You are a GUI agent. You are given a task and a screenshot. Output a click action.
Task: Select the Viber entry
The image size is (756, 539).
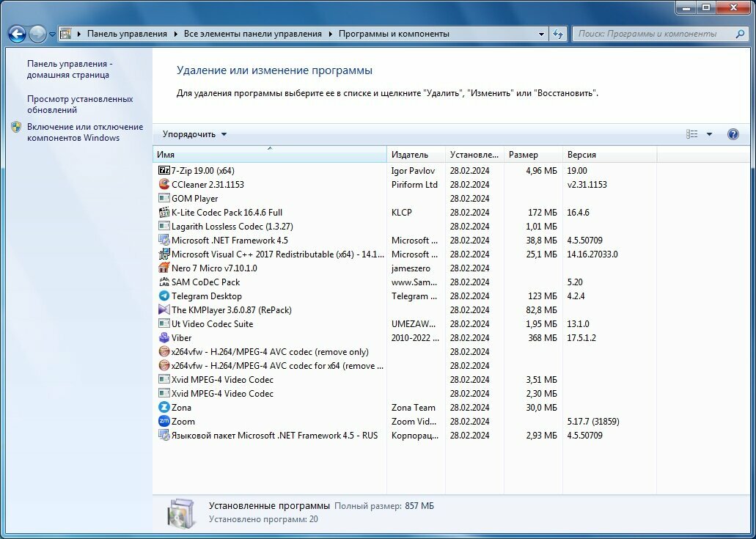pyautogui.click(x=181, y=338)
